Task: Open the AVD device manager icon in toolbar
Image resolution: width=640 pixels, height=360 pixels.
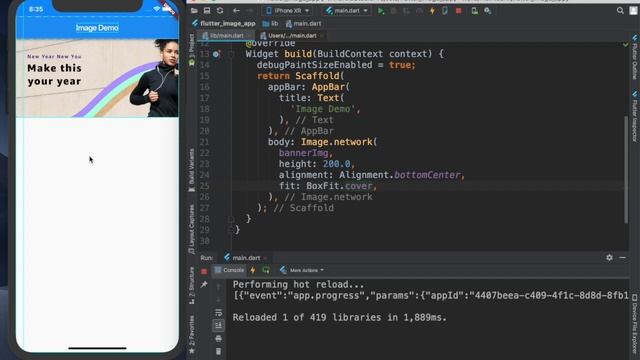Action: tap(474, 11)
